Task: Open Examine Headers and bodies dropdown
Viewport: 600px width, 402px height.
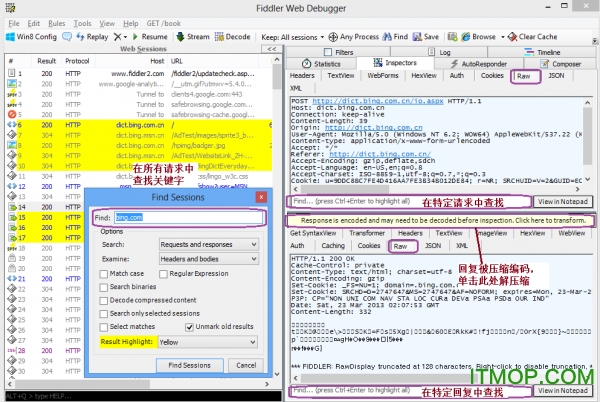Action: (x=209, y=259)
